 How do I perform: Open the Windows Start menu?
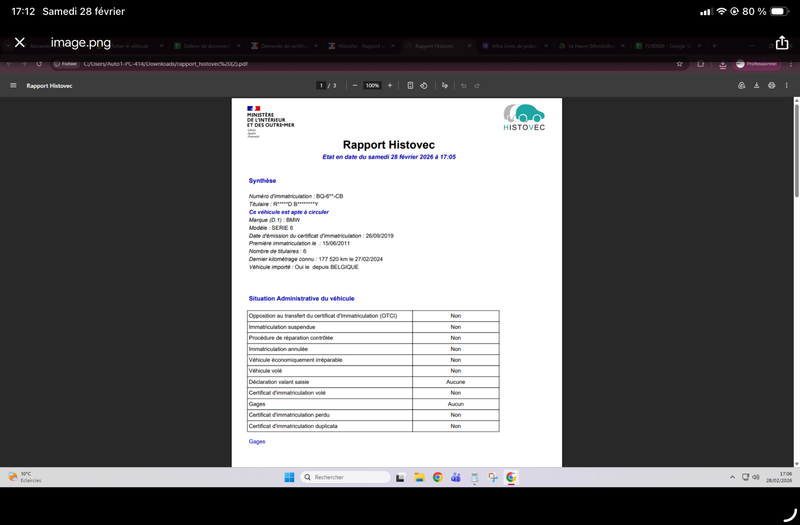(x=289, y=477)
